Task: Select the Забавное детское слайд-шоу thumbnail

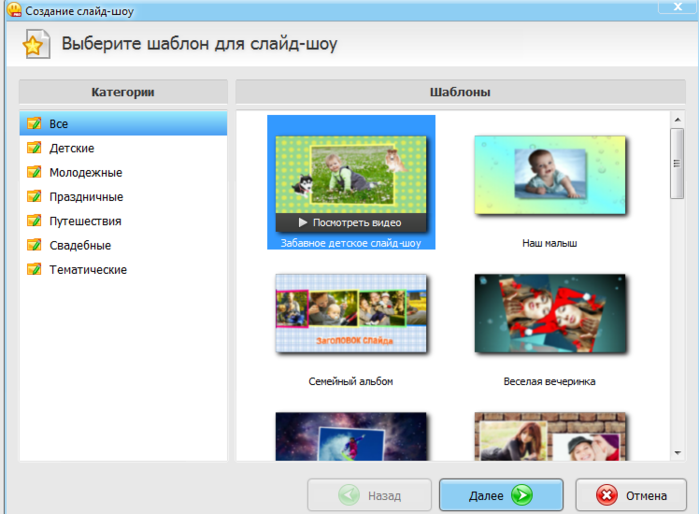Action: pyautogui.click(x=351, y=175)
